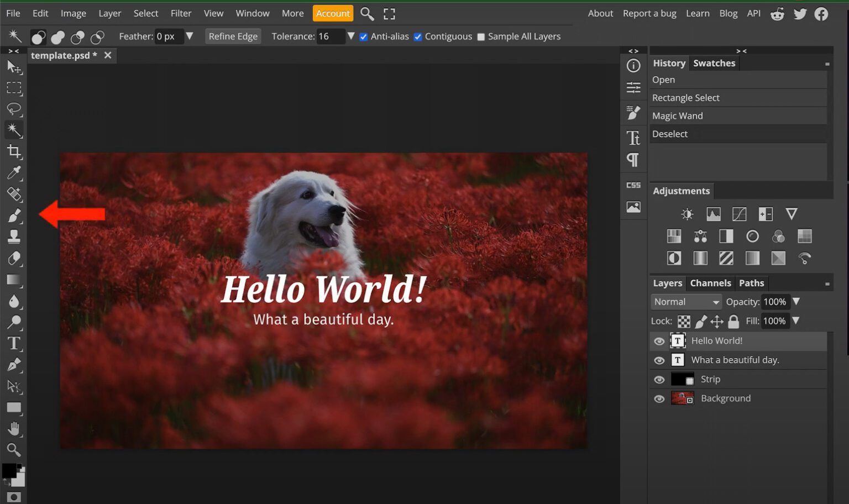Open the Brightness/Contrast adjustment
849x504 pixels.
point(686,213)
